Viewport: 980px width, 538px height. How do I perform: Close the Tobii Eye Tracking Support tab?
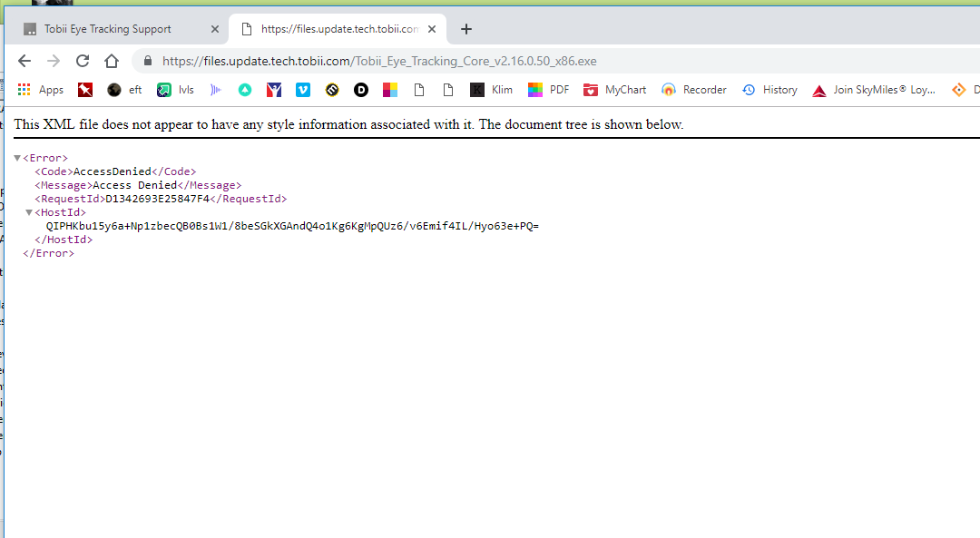214,29
